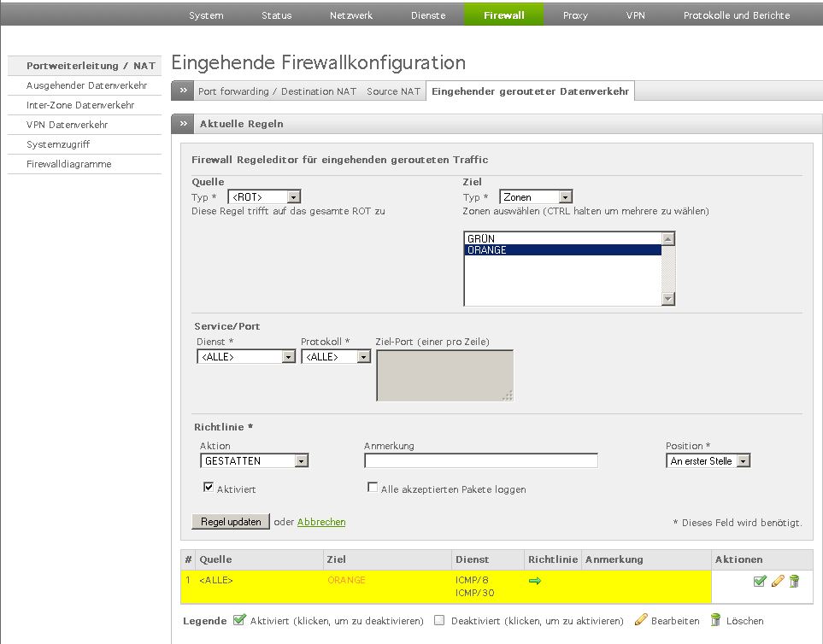The image size is (823, 644).
Task: Open the Protokoll dropdown
Action: [335, 357]
